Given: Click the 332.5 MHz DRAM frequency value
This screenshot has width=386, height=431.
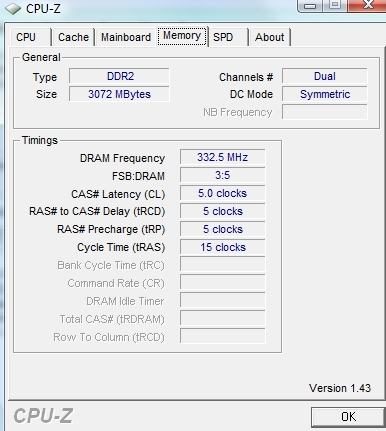Looking at the screenshot, I should (223, 157).
